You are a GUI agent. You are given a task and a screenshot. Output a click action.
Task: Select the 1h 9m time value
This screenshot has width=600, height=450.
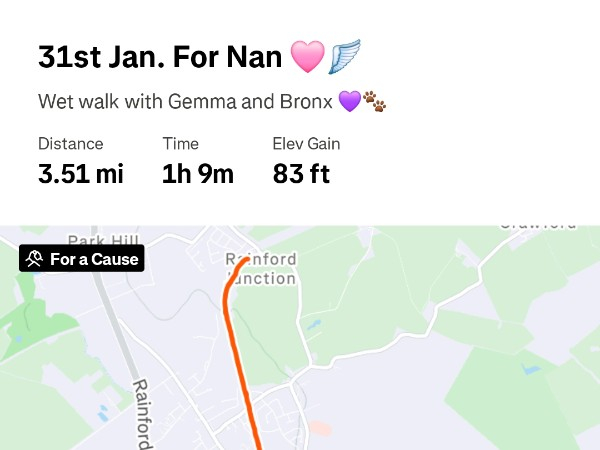coord(198,174)
